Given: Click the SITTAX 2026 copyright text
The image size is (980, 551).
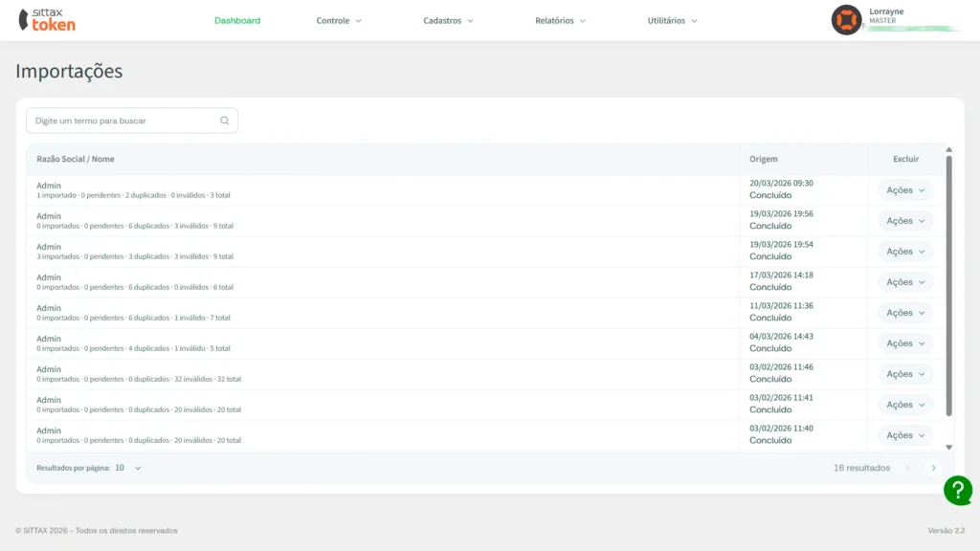Looking at the screenshot, I should (97, 530).
